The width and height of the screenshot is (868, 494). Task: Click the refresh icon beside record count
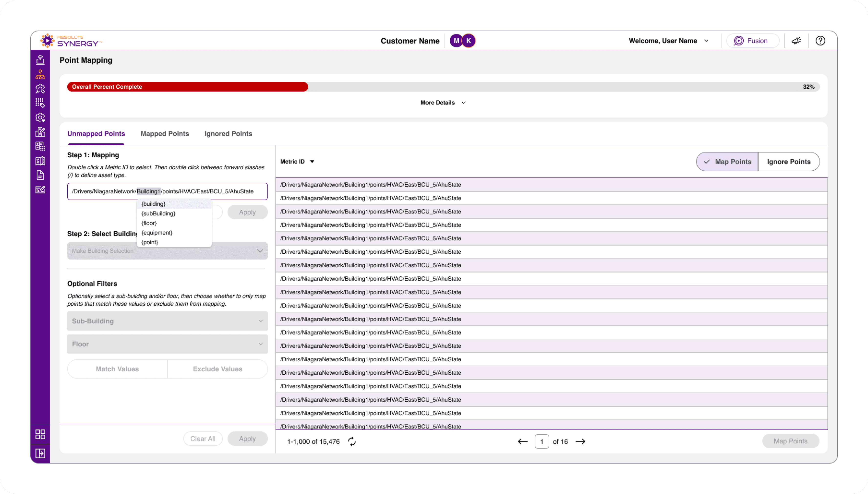coord(352,441)
